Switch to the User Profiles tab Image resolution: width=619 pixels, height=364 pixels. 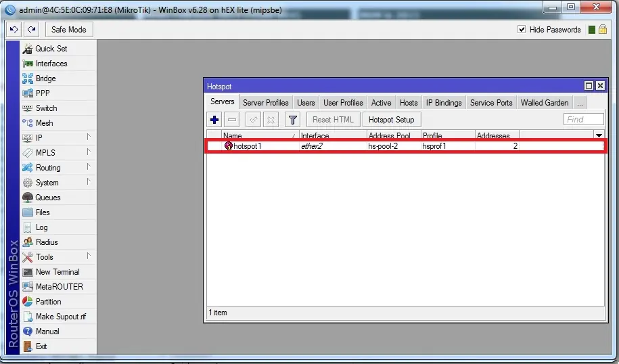pyautogui.click(x=343, y=103)
